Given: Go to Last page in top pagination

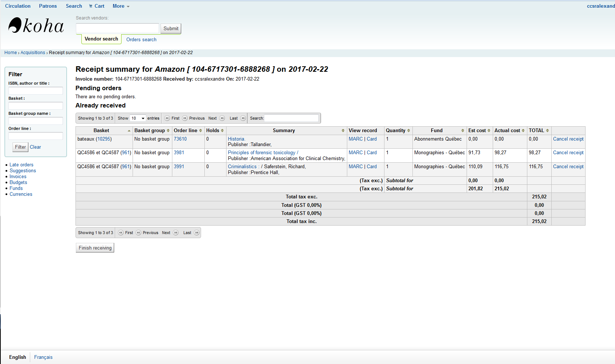Looking at the screenshot, I should [x=243, y=119].
